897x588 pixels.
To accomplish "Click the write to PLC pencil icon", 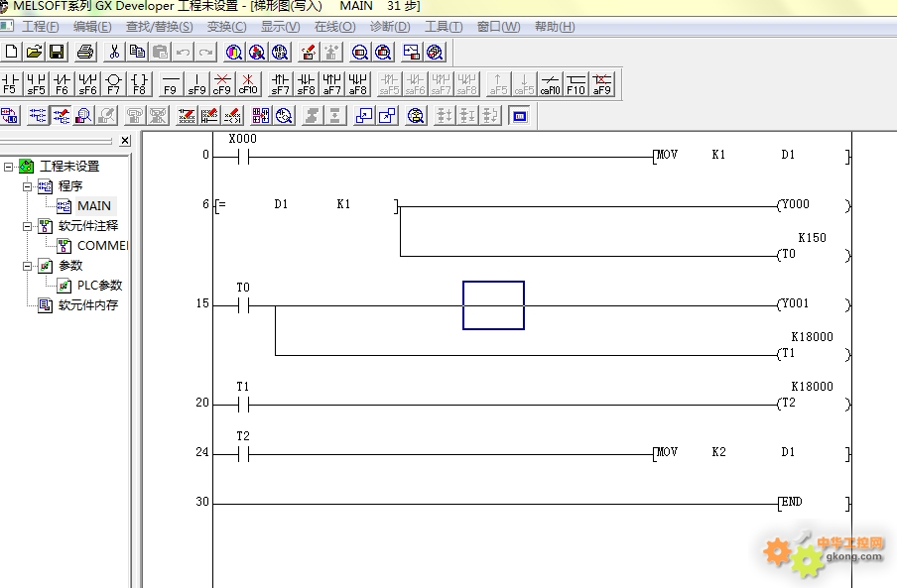I will (x=308, y=53).
